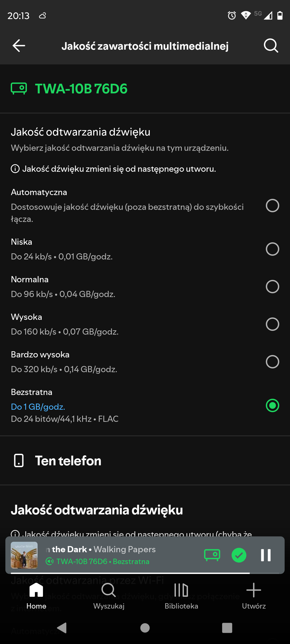
Task: Open device picker in mini player
Action: tap(212, 555)
